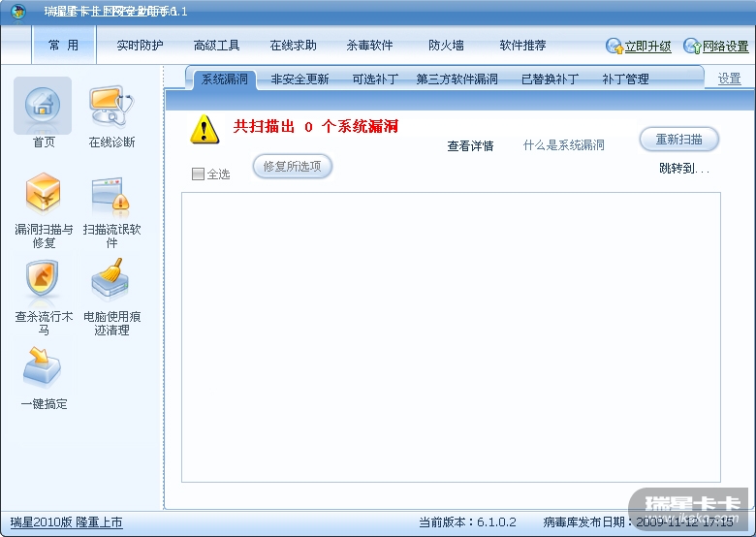Click the 重新扫描 rescan button

tap(678, 140)
